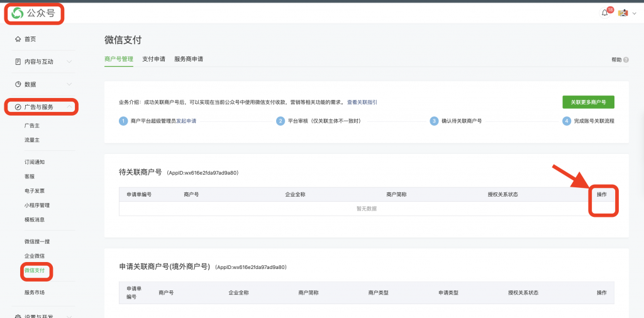Open the 微信搜一搜 sidebar item

[37, 242]
